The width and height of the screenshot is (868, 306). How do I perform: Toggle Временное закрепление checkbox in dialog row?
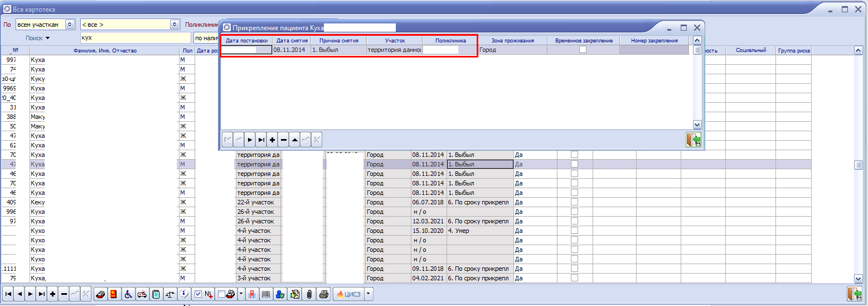tap(583, 50)
